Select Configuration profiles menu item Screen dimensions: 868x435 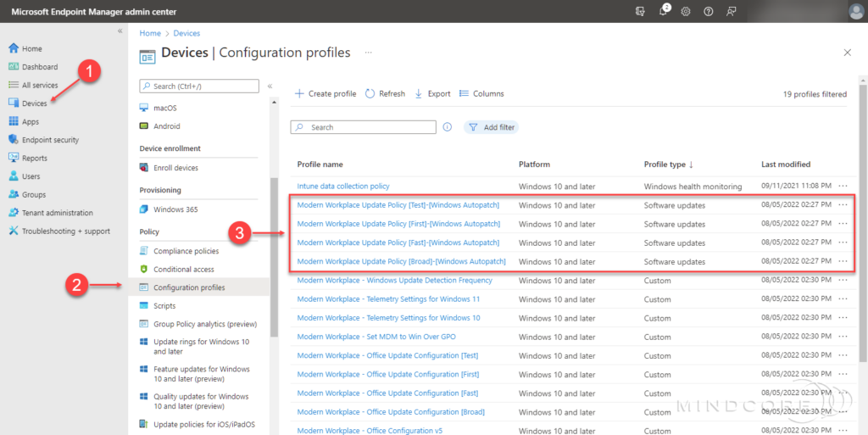tap(189, 287)
